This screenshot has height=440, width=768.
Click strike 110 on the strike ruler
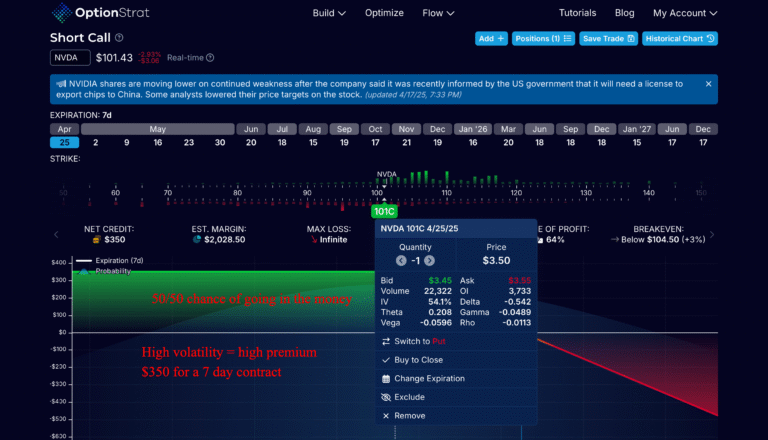447,193
